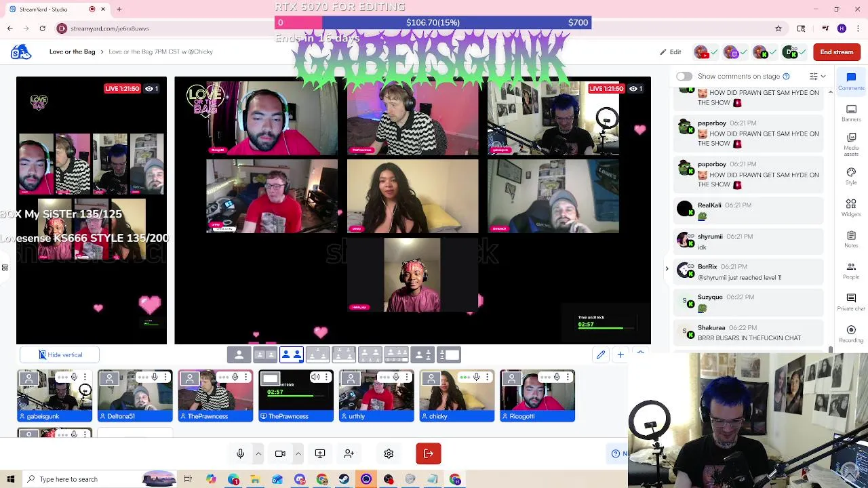This screenshot has width=868, height=488.
Task: Click the Ricogotti participant thumbnail
Action: click(x=537, y=396)
